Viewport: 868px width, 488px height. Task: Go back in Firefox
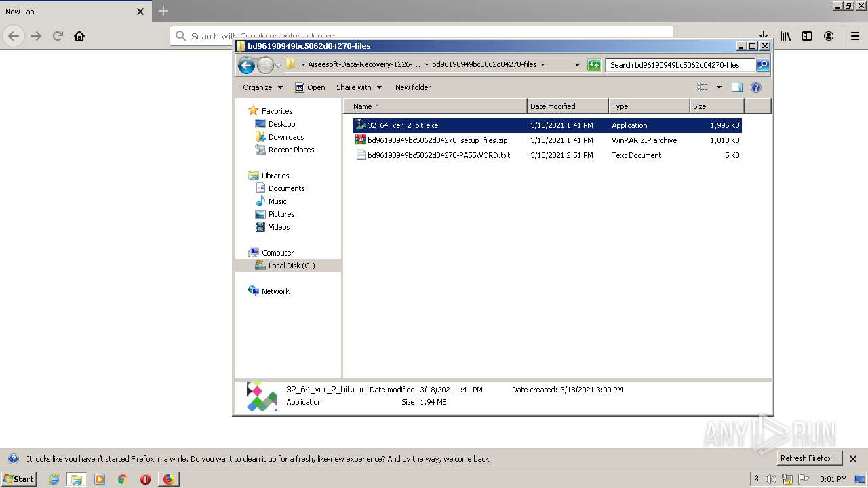click(x=14, y=36)
